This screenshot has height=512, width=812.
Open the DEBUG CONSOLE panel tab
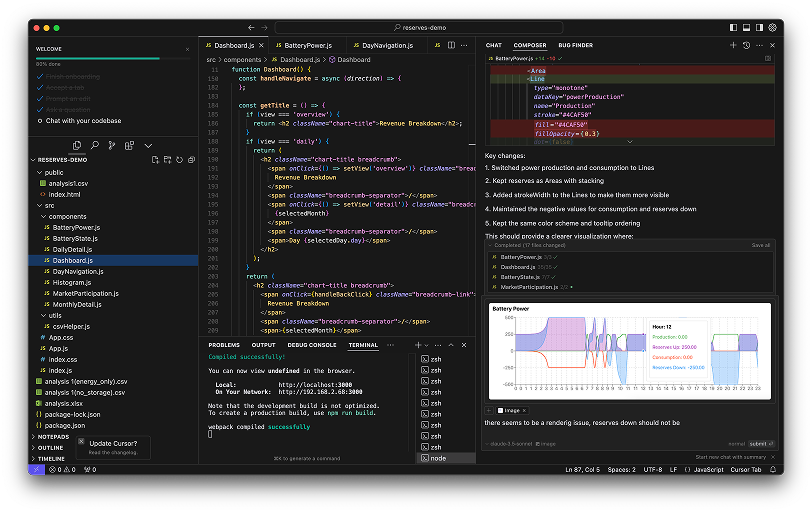(311, 345)
